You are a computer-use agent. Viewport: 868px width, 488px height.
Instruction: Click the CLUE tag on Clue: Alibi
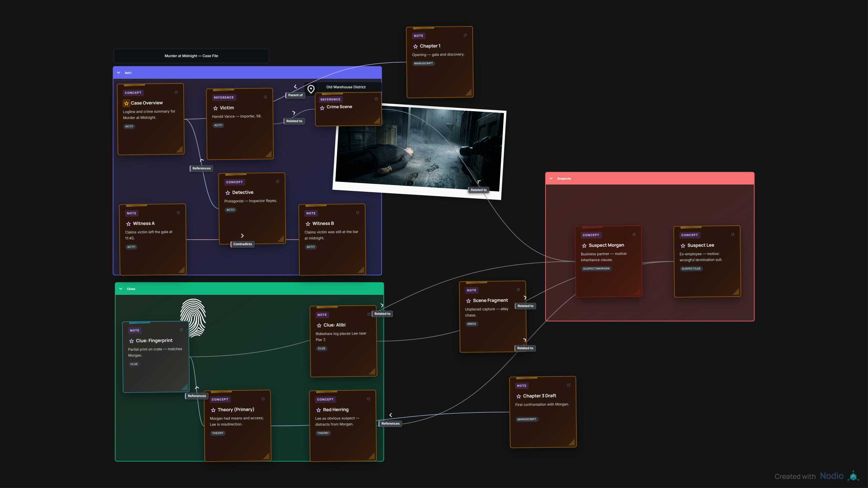click(x=321, y=348)
